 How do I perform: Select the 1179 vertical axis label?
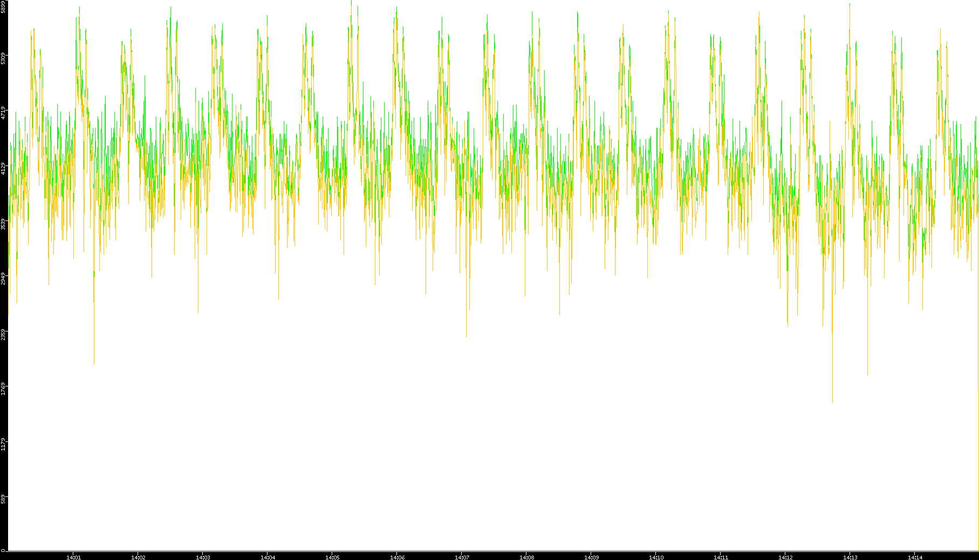(3, 444)
